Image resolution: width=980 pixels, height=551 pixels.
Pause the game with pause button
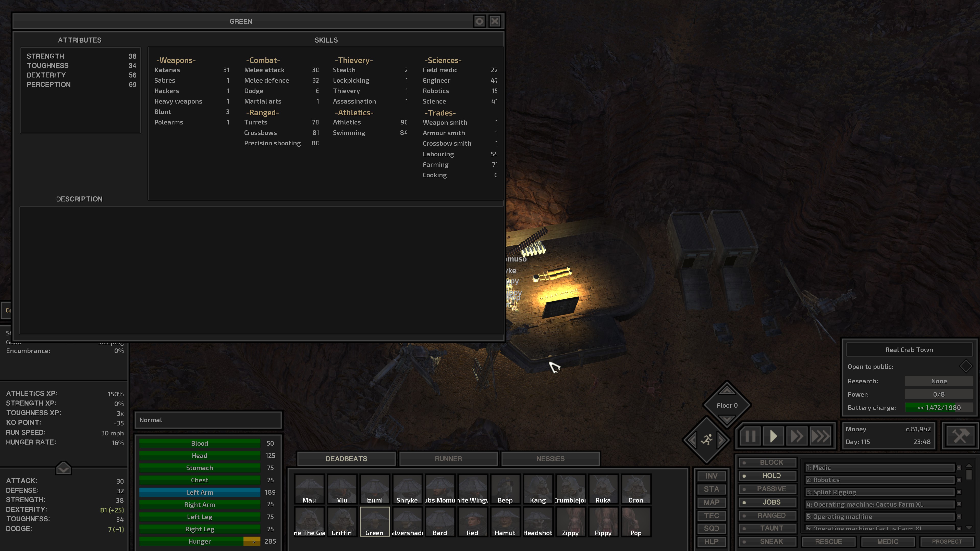point(750,436)
